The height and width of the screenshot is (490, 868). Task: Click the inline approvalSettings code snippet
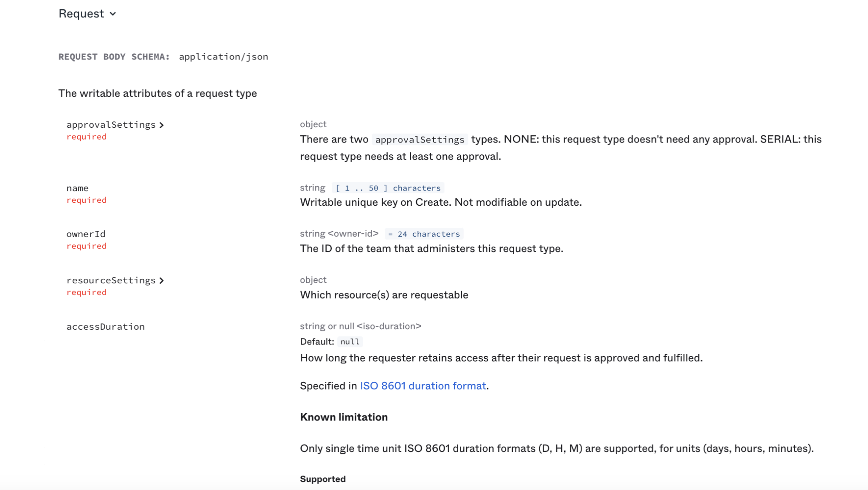pyautogui.click(x=420, y=140)
